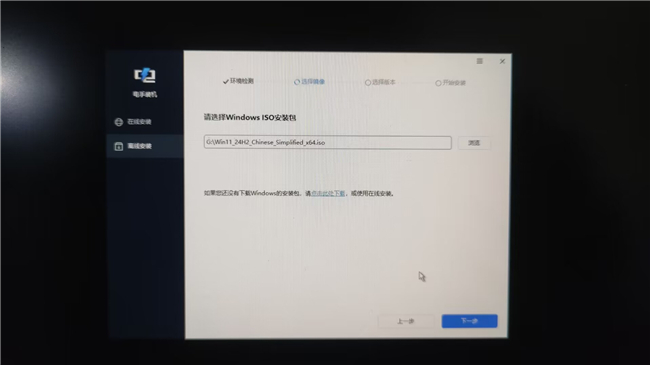Click the 浏览 (browse) button
Viewport: 650px width, 365px height.
tap(474, 143)
